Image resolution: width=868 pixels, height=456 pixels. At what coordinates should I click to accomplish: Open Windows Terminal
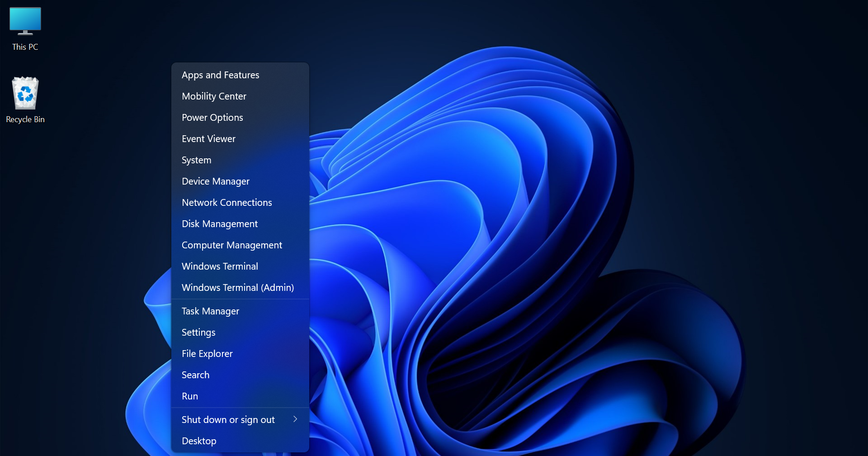pyautogui.click(x=220, y=266)
